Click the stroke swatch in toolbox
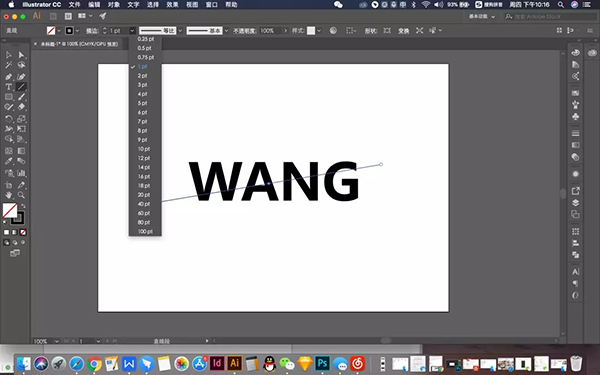This screenshot has width=600, height=375. [18, 219]
